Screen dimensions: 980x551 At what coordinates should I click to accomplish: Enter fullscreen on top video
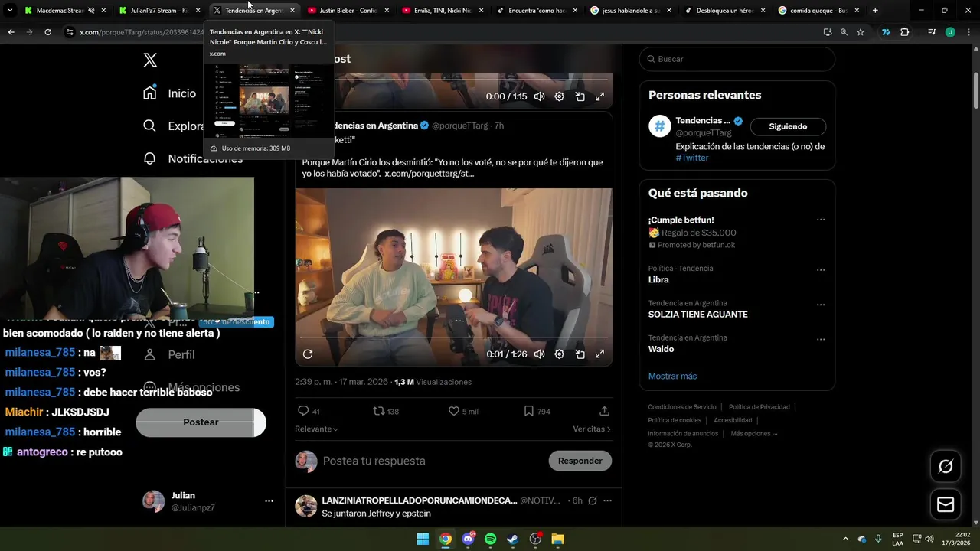click(599, 96)
